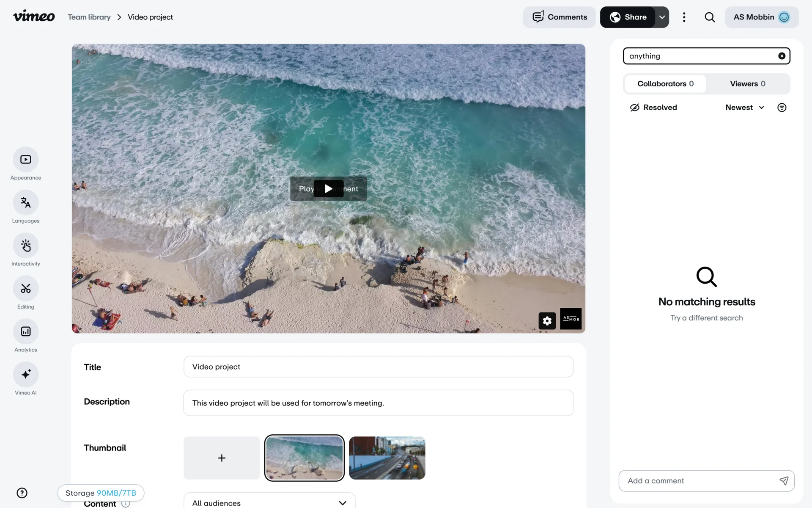Expand the Share options dropdown arrow

click(x=662, y=17)
